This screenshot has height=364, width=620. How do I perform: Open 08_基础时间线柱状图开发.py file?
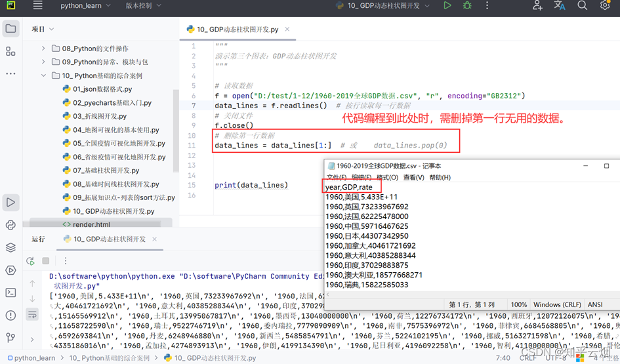click(x=111, y=184)
